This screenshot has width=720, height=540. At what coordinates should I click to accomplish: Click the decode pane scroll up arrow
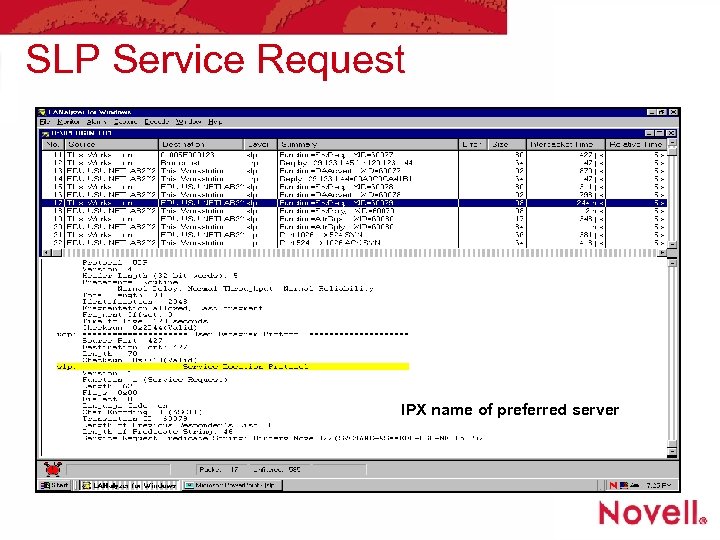[672, 263]
